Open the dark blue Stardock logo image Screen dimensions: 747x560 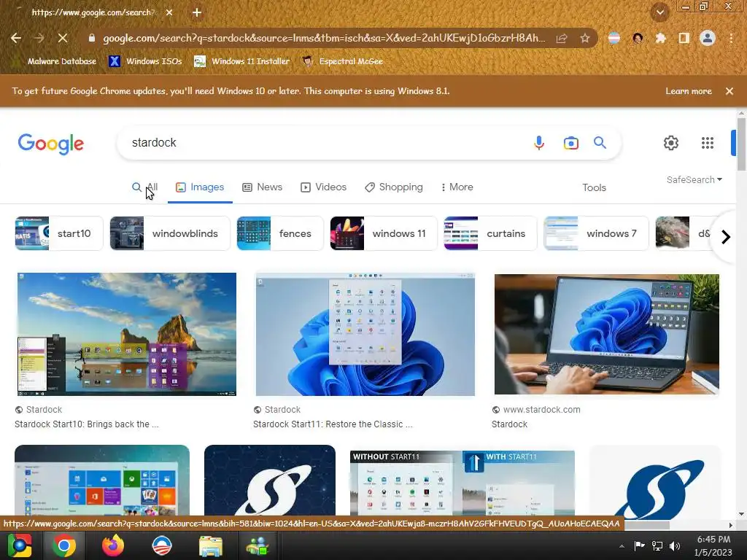tap(270, 480)
